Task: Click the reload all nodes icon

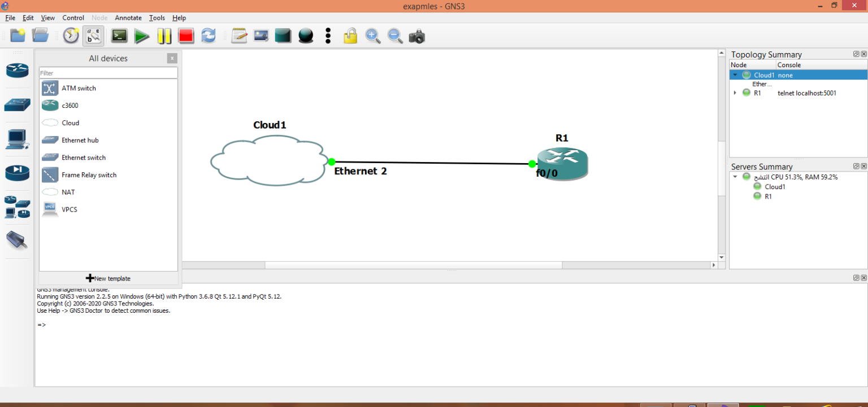Action: pyautogui.click(x=209, y=37)
